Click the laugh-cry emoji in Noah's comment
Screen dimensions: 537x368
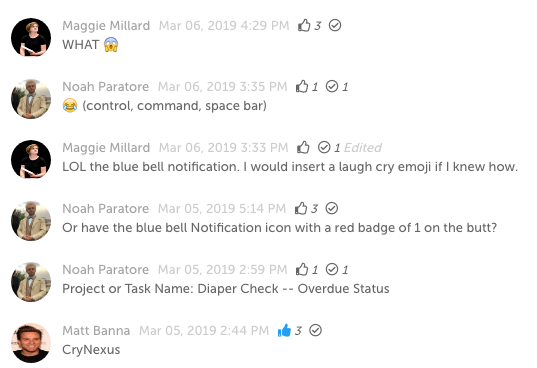(x=70, y=105)
